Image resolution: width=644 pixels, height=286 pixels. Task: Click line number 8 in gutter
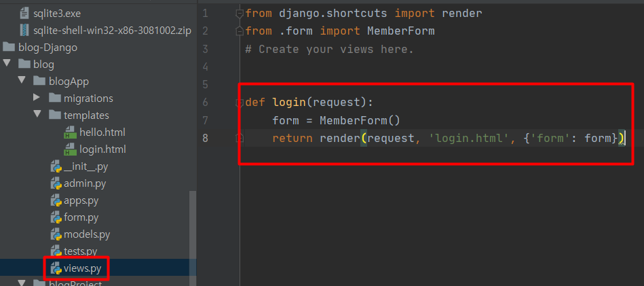[206, 138]
